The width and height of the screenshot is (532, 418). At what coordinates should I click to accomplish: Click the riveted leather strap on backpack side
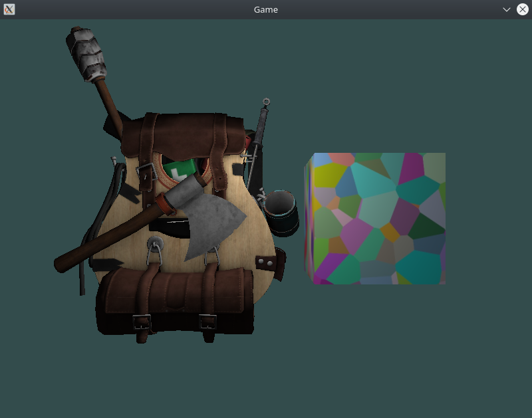click(x=267, y=262)
